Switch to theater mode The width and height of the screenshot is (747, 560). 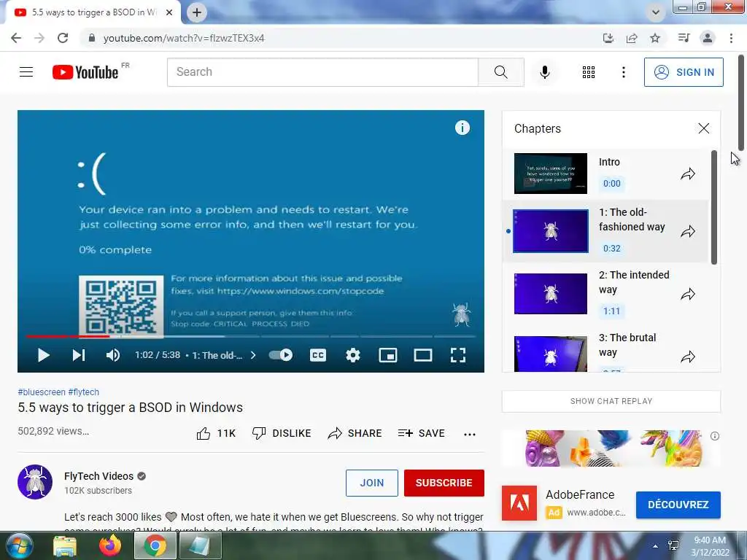pyautogui.click(x=423, y=355)
